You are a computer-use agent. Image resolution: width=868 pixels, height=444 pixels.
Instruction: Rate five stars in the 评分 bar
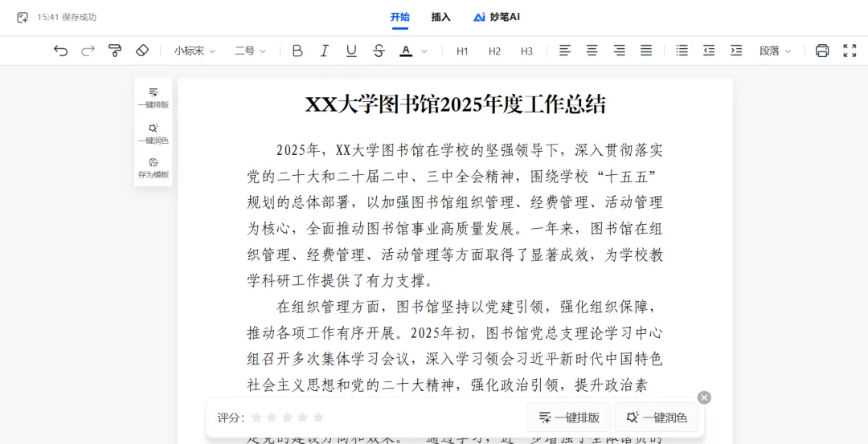(317, 418)
